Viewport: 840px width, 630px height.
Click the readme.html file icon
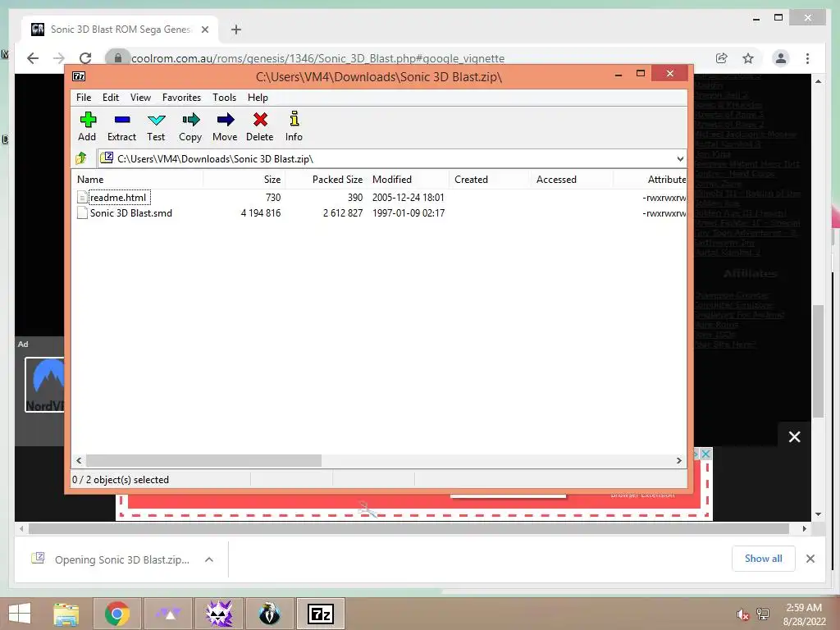(82, 197)
